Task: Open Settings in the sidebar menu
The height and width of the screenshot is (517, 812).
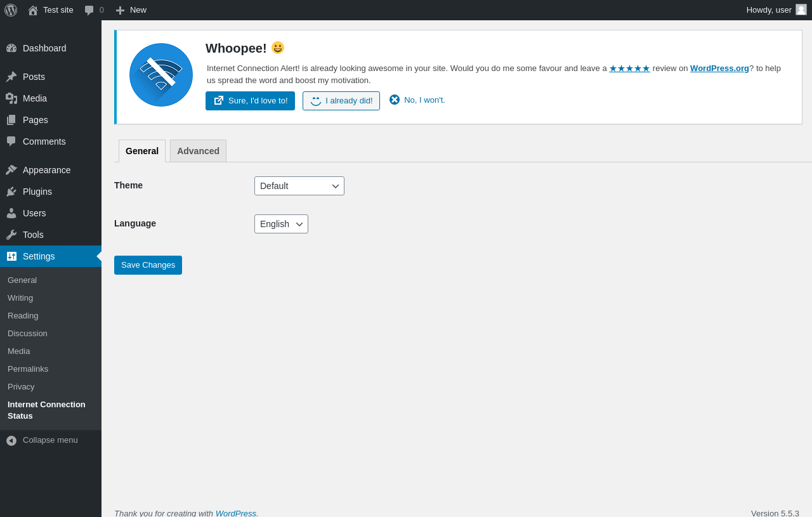Action: (x=51, y=256)
